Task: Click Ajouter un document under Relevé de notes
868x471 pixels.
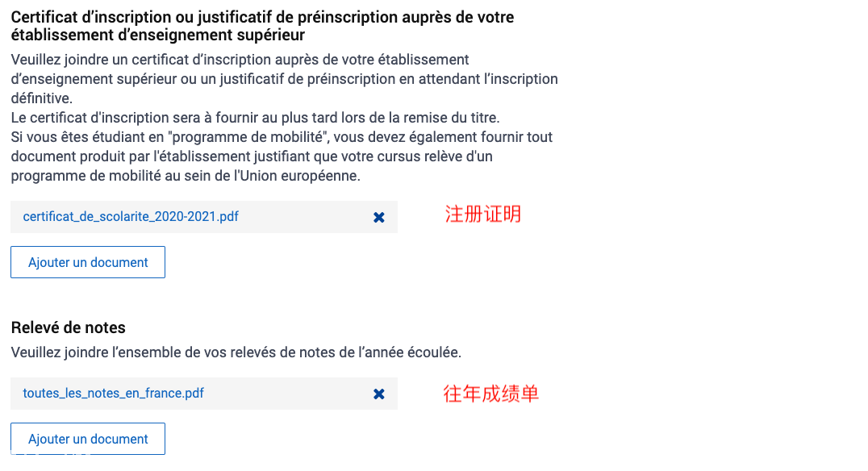Action: (88, 439)
